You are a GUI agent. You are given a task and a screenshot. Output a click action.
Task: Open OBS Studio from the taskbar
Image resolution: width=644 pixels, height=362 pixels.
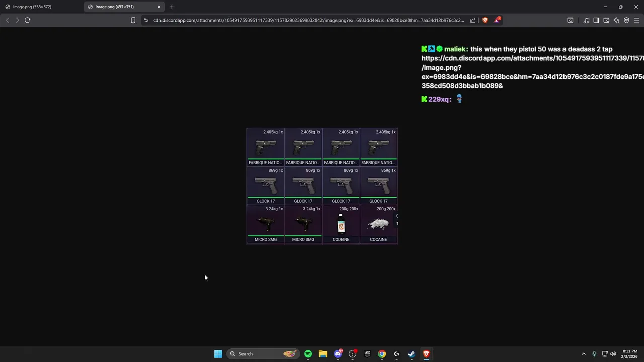[x=352, y=354]
